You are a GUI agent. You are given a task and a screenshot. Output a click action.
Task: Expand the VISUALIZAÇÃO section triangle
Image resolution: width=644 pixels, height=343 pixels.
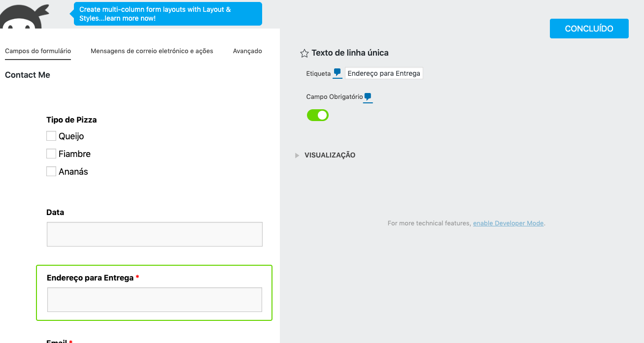point(297,156)
